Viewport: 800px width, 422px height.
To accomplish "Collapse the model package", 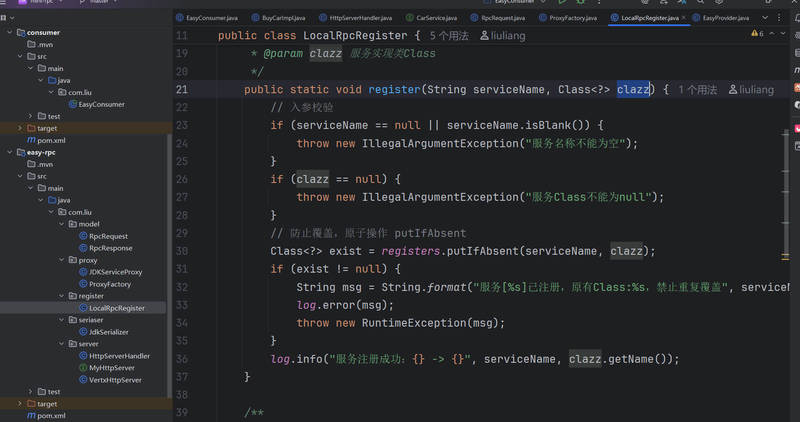I will pos(62,224).
